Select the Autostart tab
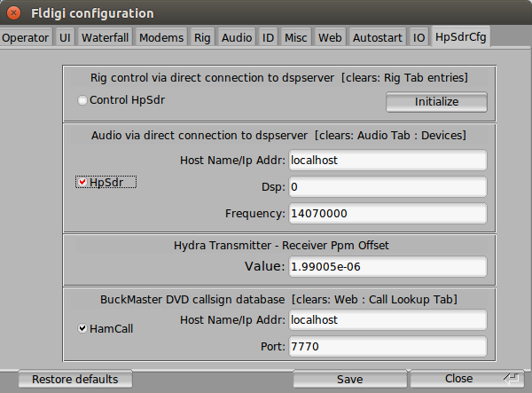The width and height of the screenshot is (532, 393). pos(377,37)
